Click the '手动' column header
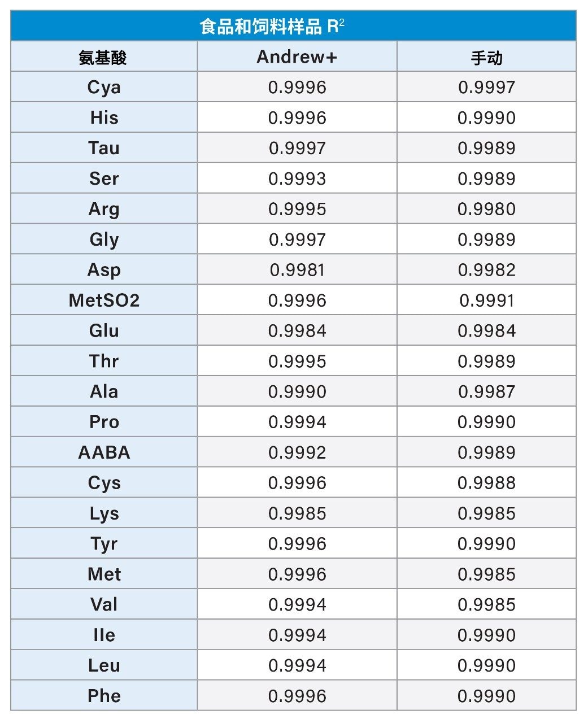 (x=486, y=57)
